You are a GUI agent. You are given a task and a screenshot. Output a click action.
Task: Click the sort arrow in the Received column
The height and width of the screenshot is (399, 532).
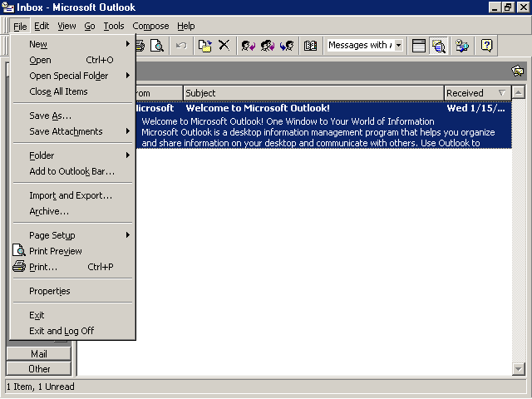(502, 93)
